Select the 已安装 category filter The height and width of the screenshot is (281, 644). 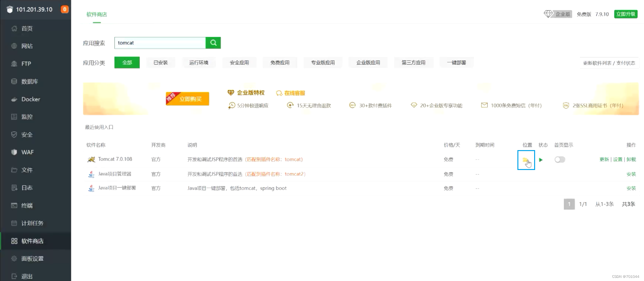tap(160, 62)
